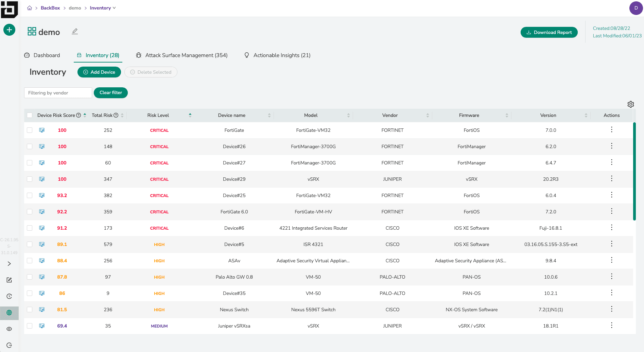Open actions menu for Device#6 row
644x352 pixels.
pos(611,227)
